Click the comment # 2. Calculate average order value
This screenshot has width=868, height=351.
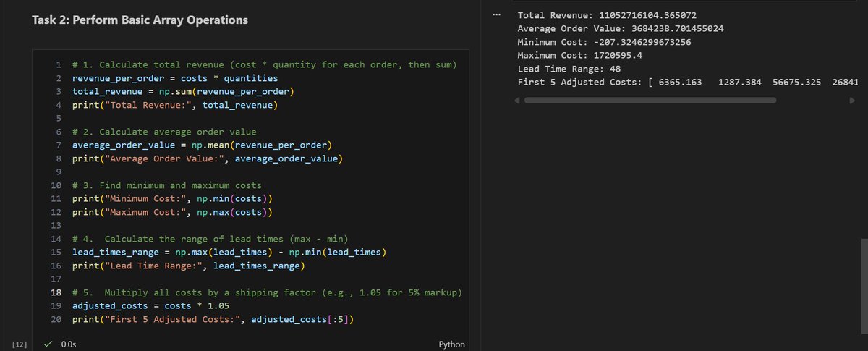pos(164,132)
